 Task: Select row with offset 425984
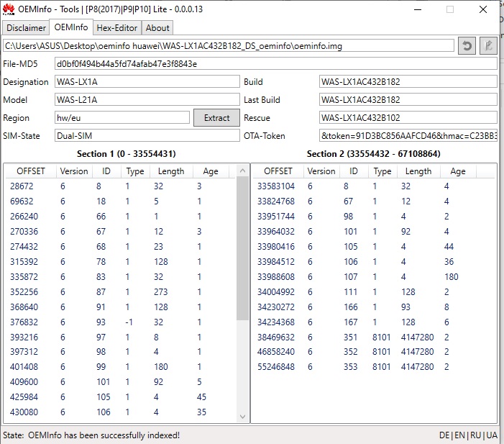coord(121,397)
